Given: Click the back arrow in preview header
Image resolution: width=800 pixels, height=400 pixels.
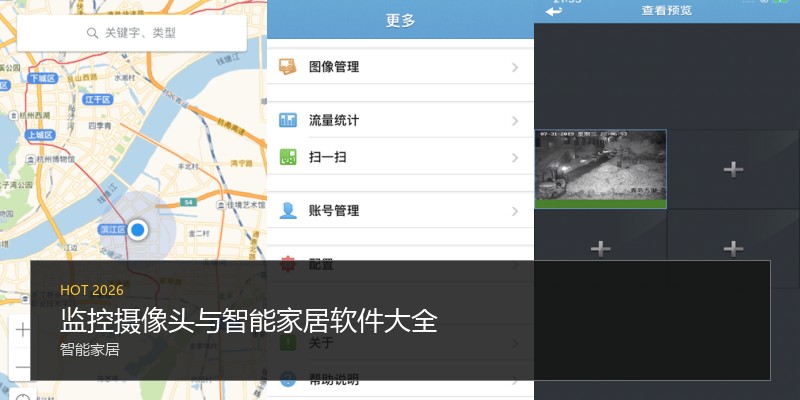Looking at the screenshot, I should [554, 11].
